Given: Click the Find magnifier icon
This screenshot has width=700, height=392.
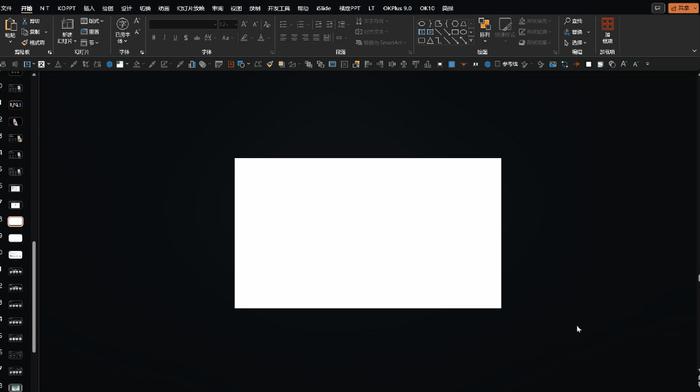Looking at the screenshot, I should coord(567,21).
